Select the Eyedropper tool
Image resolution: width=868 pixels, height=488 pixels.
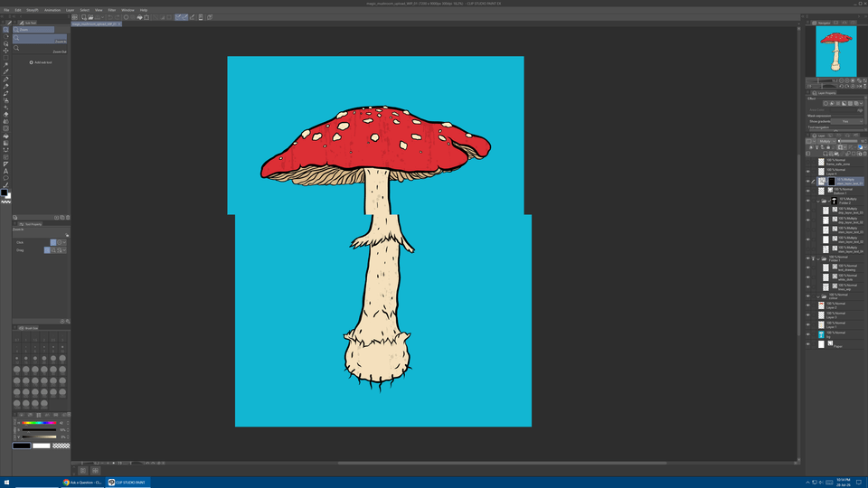(6, 72)
